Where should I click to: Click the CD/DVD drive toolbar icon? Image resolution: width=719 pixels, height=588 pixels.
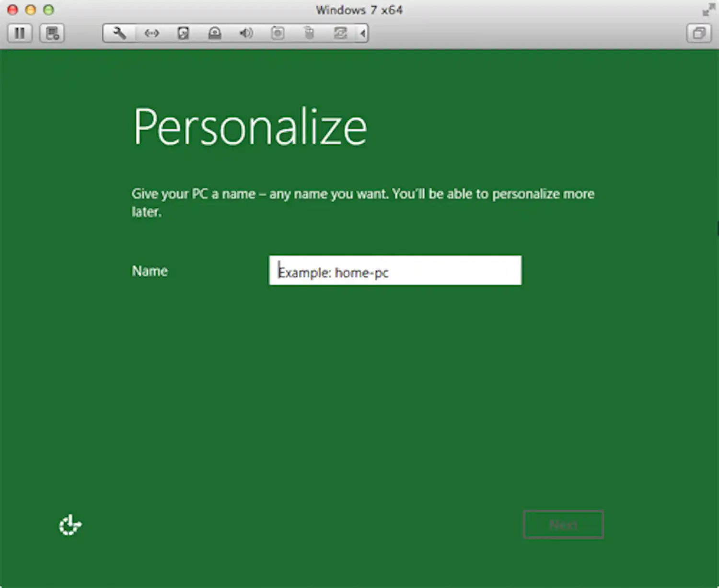pos(214,33)
